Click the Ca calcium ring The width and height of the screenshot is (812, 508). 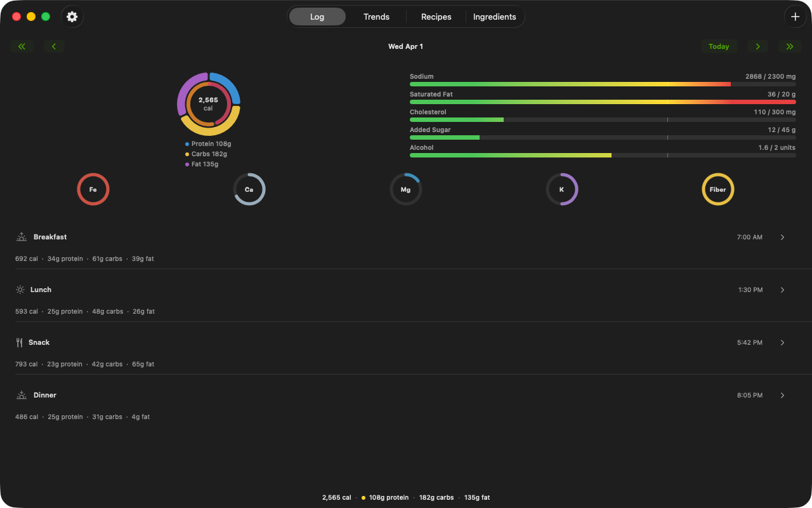[249, 189]
